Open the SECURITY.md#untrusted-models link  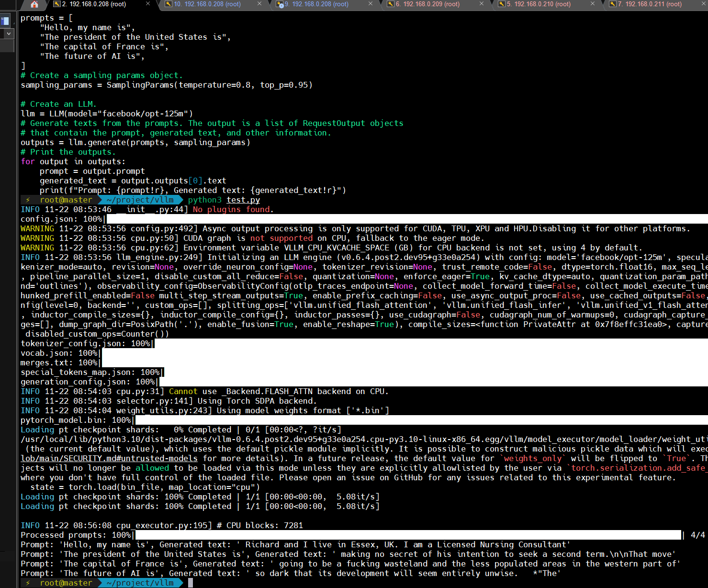click(x=109, y=458)
